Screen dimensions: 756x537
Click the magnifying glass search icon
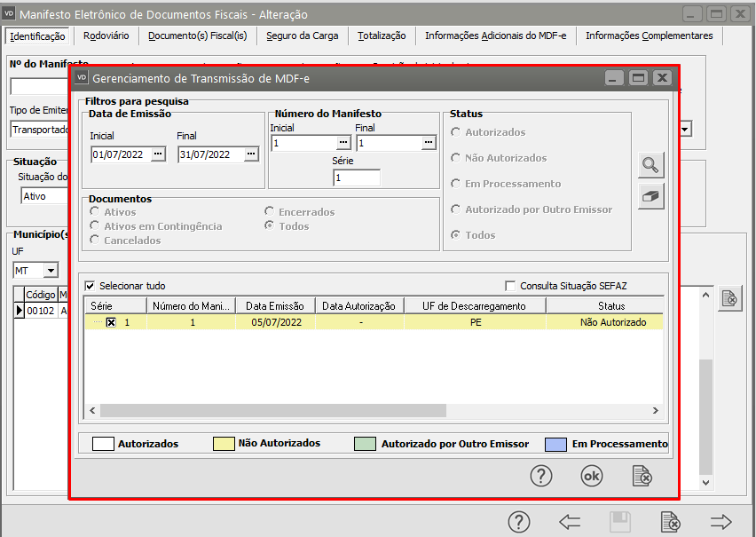pyautogui.click(x=650, y=164)
